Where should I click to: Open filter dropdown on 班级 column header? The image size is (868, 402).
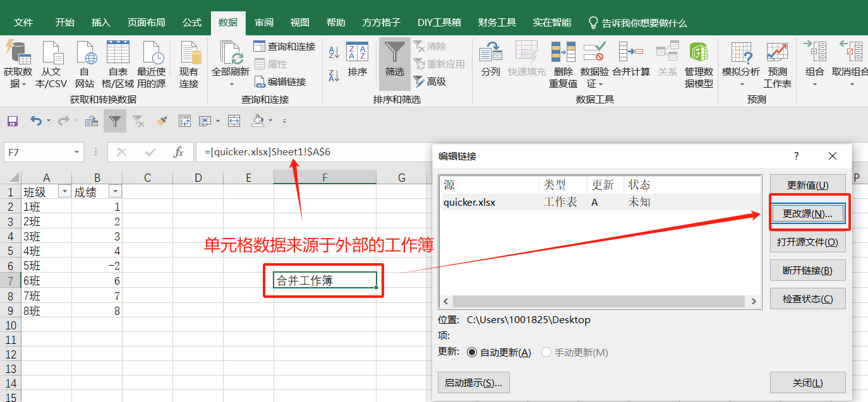[64, 192]
